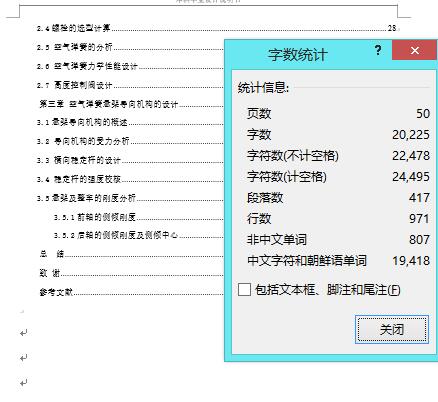Open TOC entry 2.5 空气弹簧的分析
The image size is (438, 402).
(75, 47)
